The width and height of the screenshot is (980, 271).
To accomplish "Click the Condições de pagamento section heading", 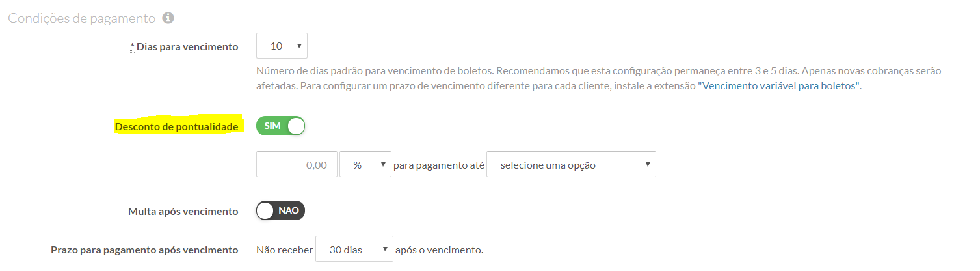I will point(81,18).
